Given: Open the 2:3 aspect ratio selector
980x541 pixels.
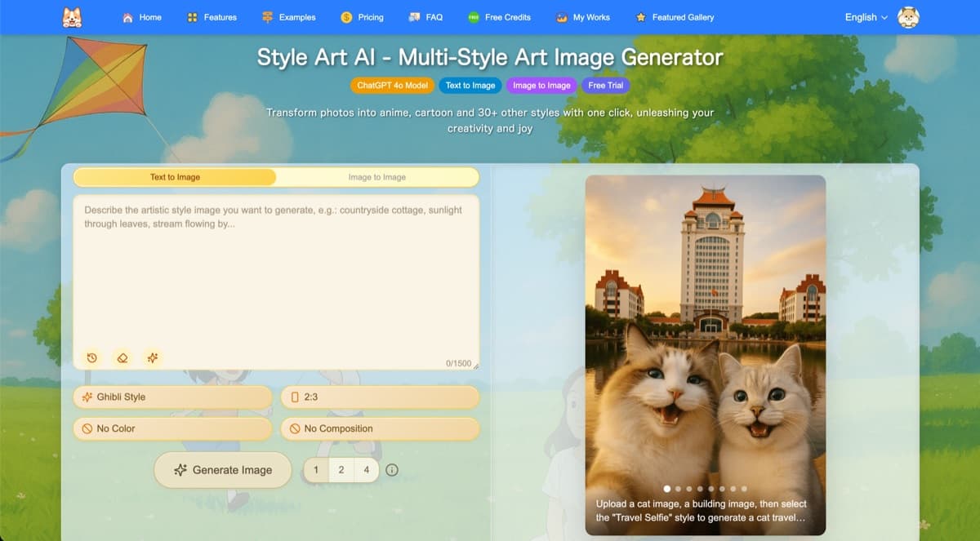Looking at the screenshot, I should tap(380, 397).
